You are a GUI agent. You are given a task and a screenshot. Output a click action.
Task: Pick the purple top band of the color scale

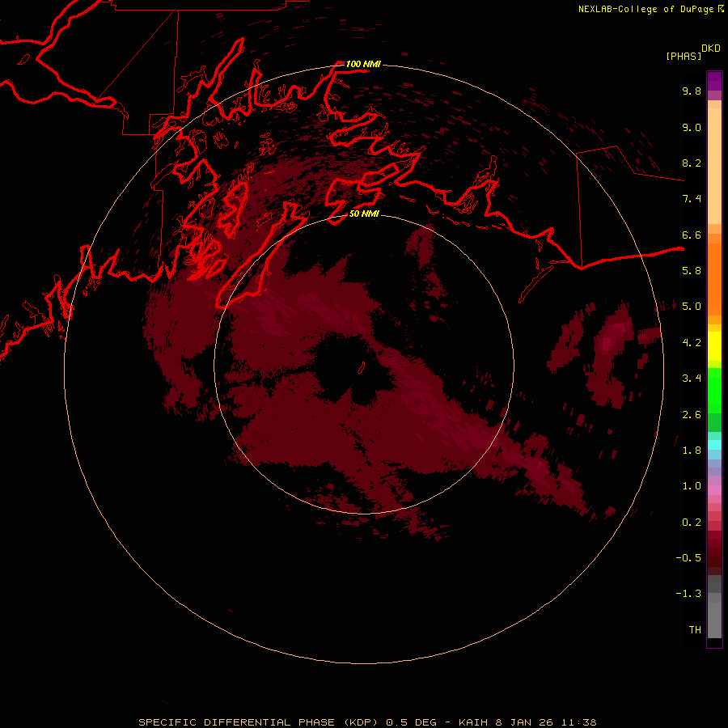click(714, 81)
